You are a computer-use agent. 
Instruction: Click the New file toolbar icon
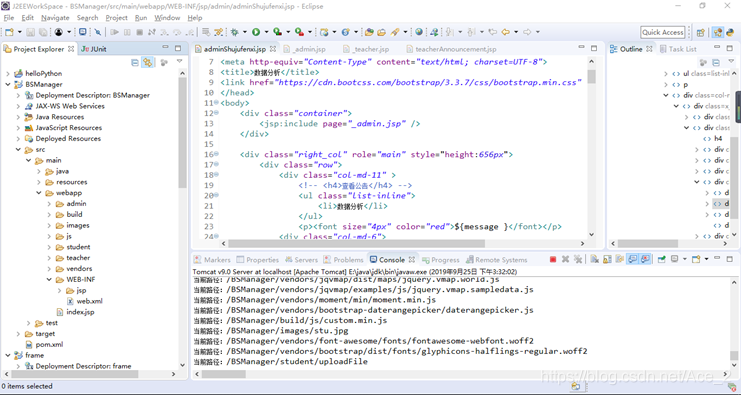tap(9, 32)
